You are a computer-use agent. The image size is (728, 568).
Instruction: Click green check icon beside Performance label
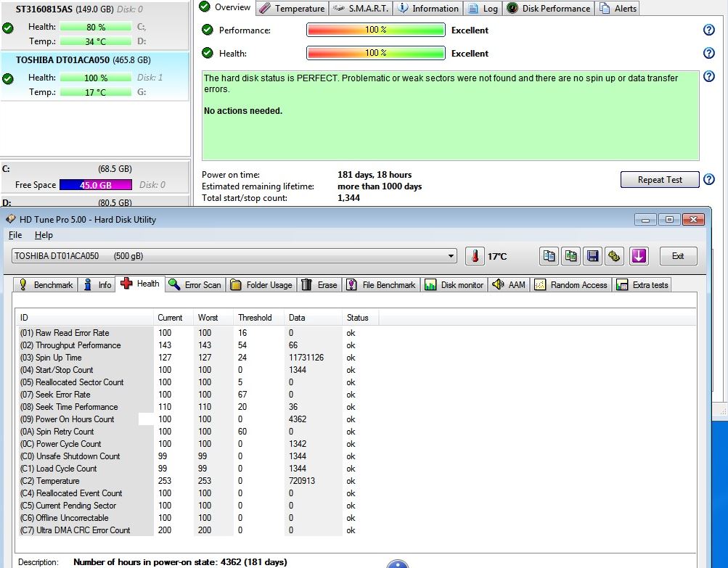tap(207, 30)
